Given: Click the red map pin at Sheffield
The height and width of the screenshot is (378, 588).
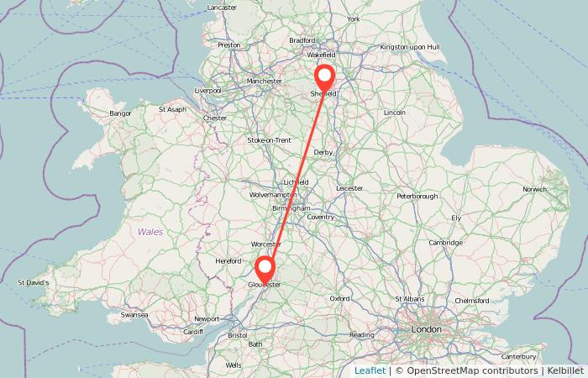Looking at the screenshot, I should click(325, 77).
